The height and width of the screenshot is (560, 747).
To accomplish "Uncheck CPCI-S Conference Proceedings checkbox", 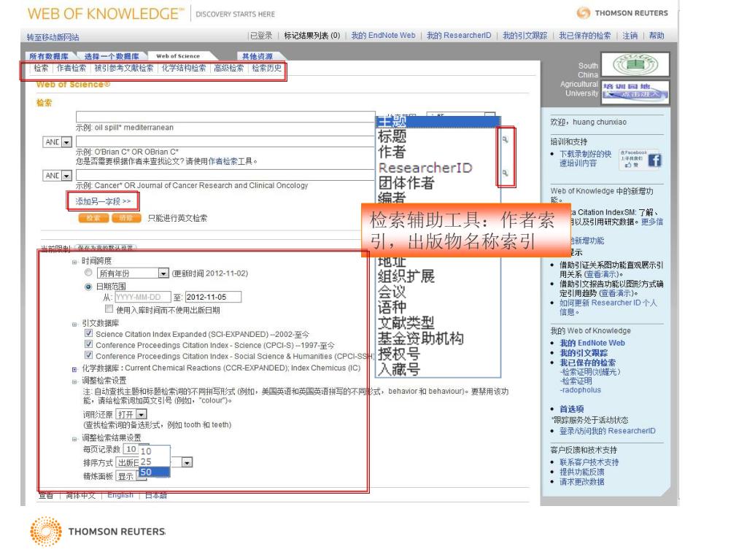I will point(88,344).
